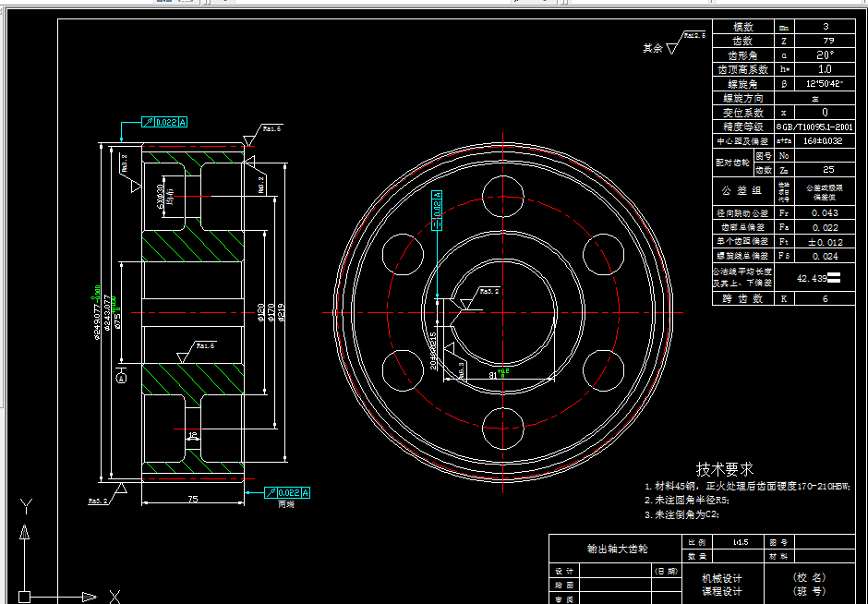This screenshot has height=604, width=868.
Task: Select the Fβ value 0.024
Action: click(x=825, y=257)
